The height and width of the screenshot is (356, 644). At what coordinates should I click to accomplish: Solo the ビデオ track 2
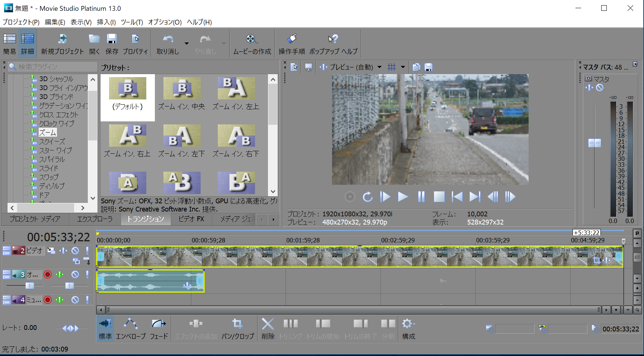[x=87, y=251]
